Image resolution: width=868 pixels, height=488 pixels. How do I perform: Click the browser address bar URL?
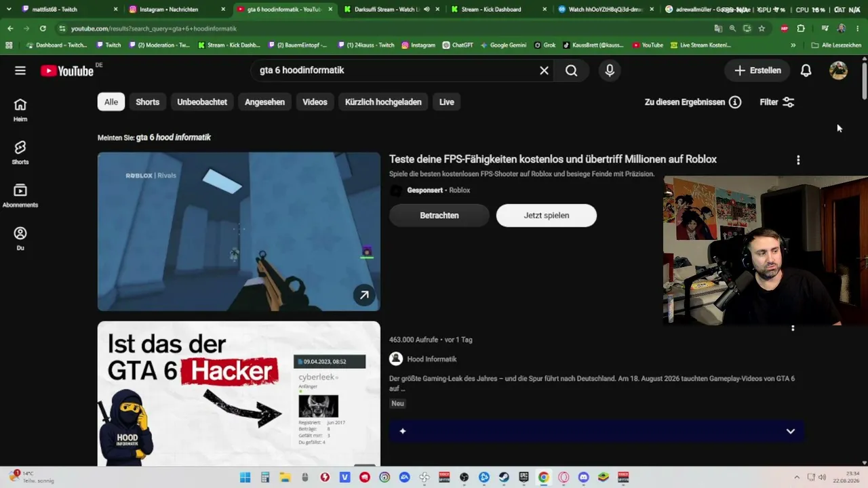[154, 29]
